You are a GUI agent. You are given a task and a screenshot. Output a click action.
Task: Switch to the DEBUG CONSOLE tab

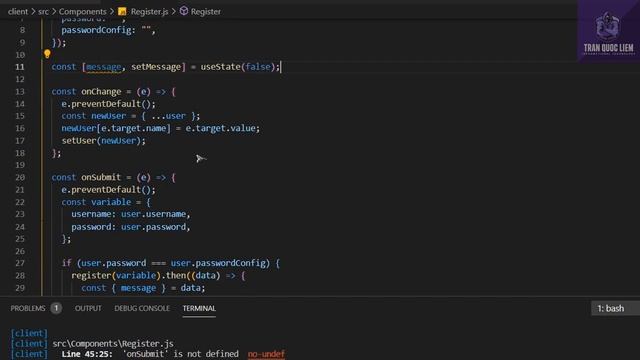[x=142, y=308]
